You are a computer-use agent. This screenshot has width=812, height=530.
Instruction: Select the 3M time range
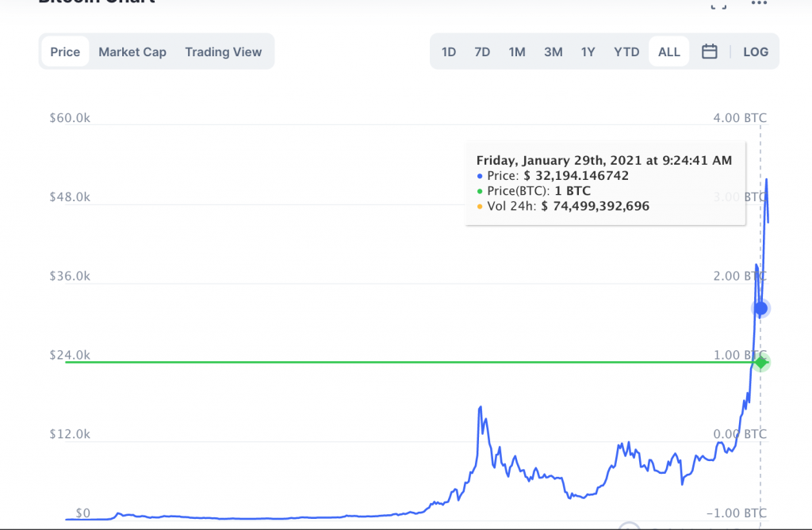click(553, 51)
